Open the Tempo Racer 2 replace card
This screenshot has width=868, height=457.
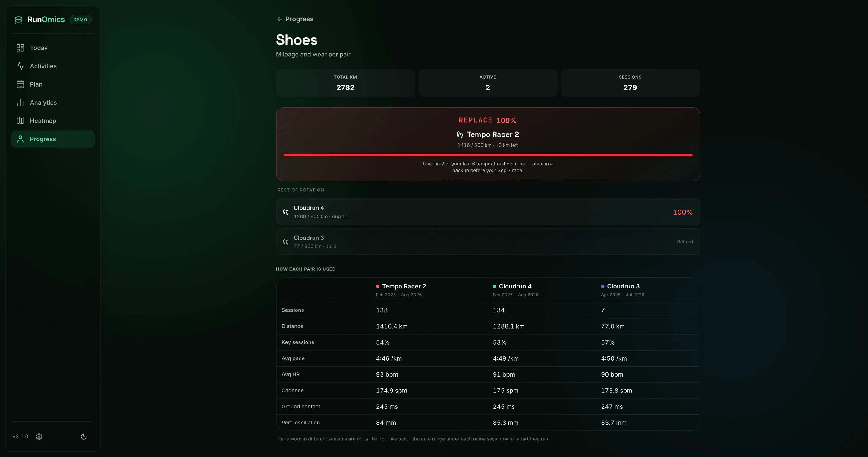click(x=488, y=144)
